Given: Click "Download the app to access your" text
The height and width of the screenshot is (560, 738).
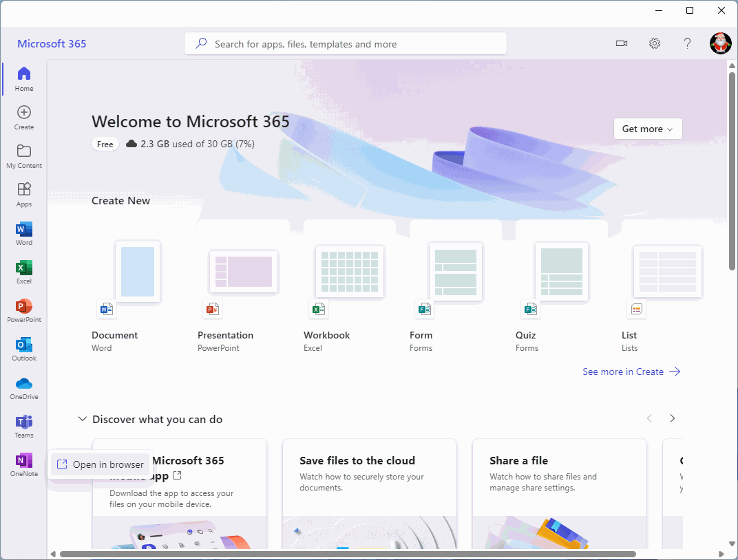Looking at the screenshot, I should (171, 493).
